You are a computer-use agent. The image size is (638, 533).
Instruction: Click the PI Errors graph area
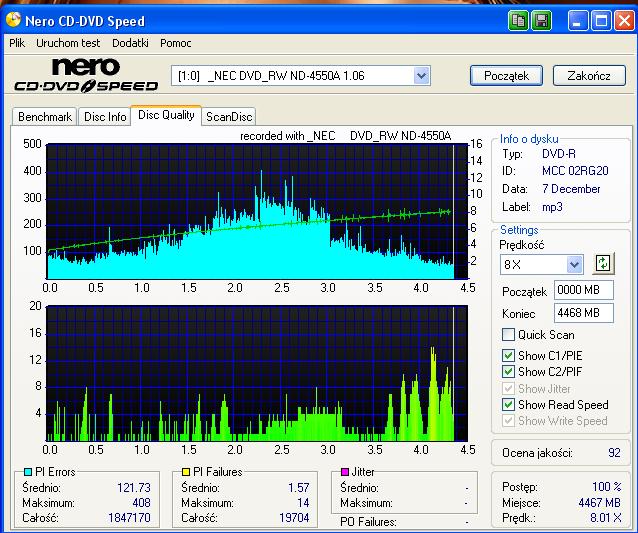[257, 211]
